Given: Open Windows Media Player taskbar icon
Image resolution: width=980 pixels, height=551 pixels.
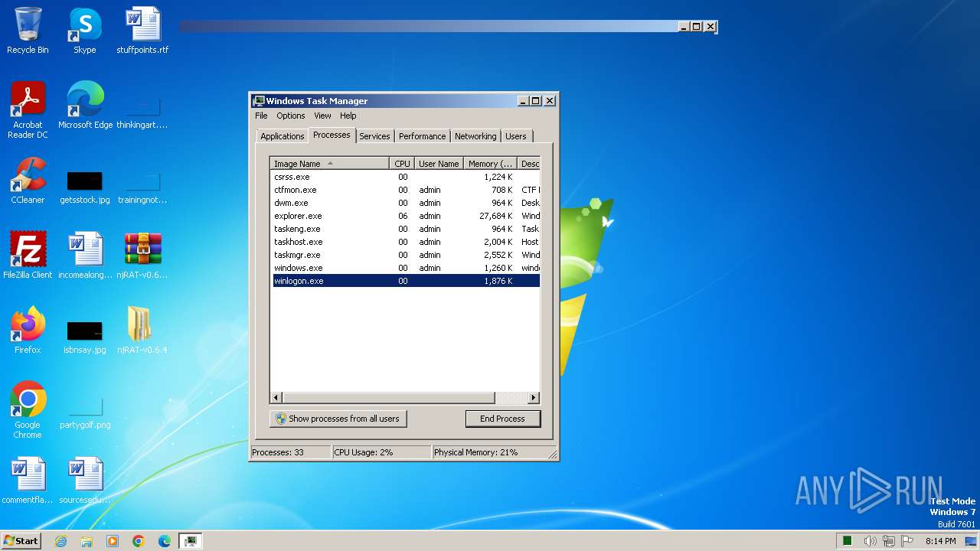Looking at the screenshot, I should click(113, 541).
